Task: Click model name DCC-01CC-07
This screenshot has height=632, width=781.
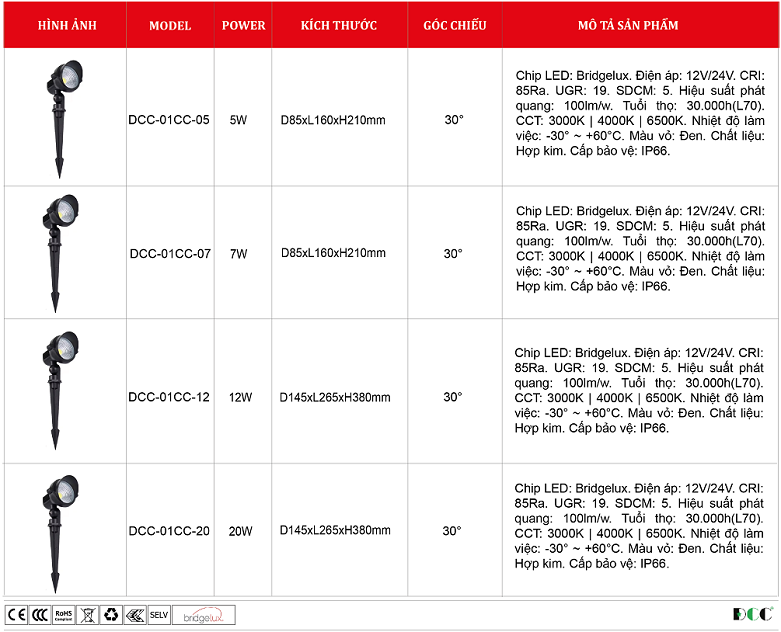Action: 170,254
